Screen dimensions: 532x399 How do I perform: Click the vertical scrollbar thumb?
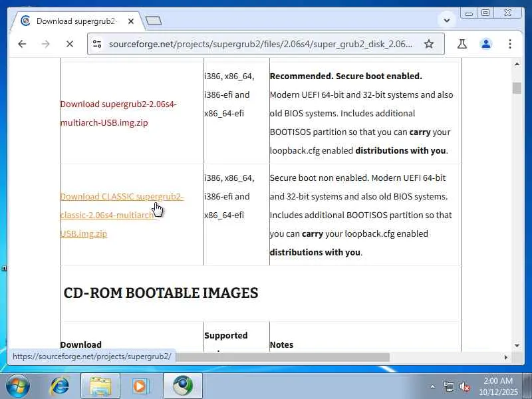[517, 88]
